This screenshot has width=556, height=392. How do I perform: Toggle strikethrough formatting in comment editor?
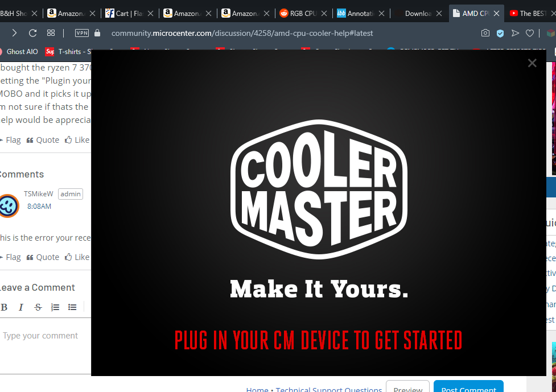[38, 307]
